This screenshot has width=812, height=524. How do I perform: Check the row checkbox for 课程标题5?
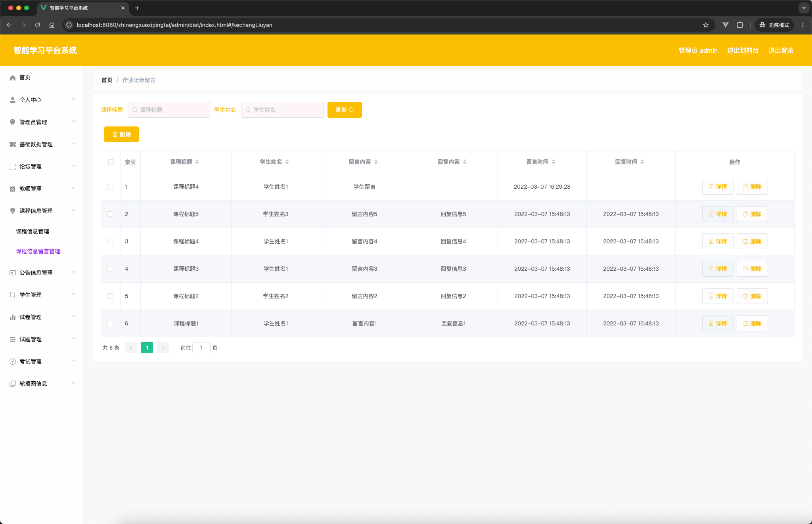[x=110, y=214]
